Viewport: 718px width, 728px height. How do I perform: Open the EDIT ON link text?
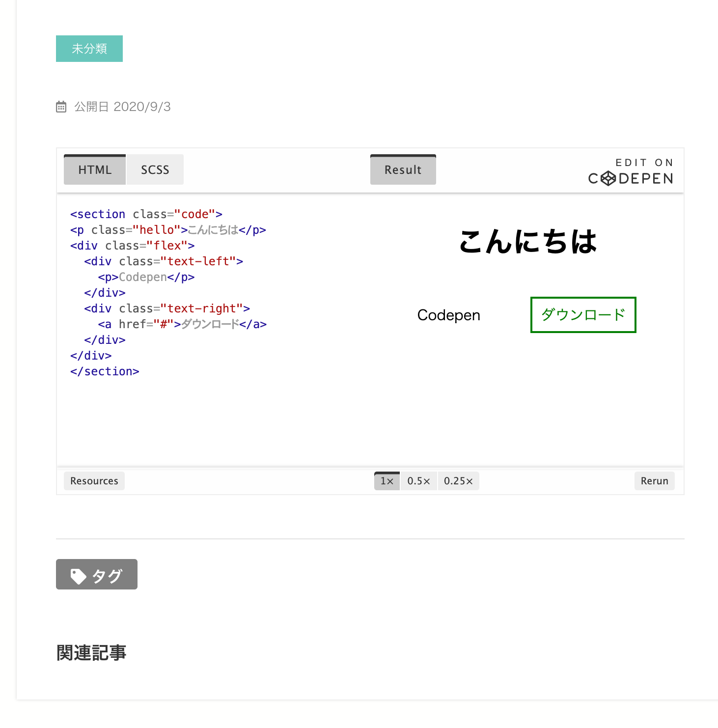click(644, 163)
